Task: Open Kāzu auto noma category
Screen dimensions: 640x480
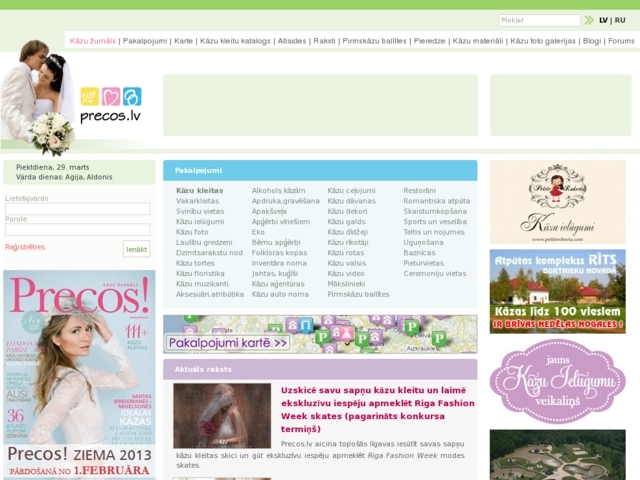Action: [280, 294]
